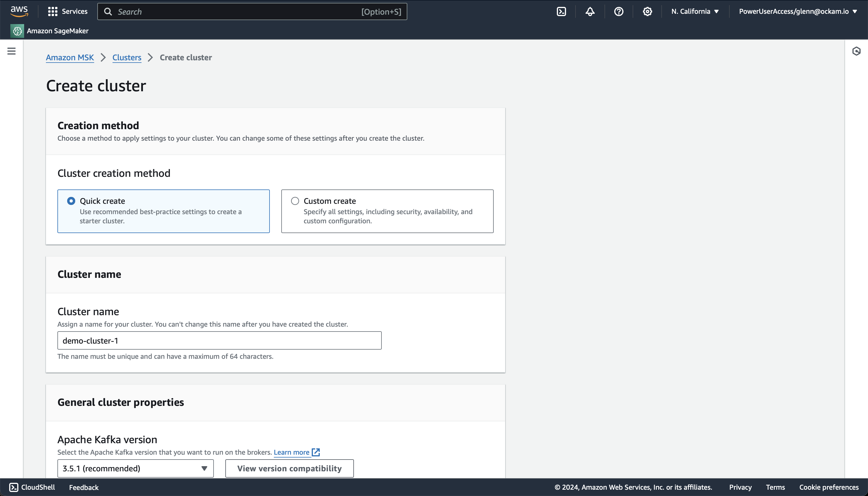Open the Amazon SageMaker shortcut icon
The height and width of the screenshot is (496, 868).
pos(17,31)
